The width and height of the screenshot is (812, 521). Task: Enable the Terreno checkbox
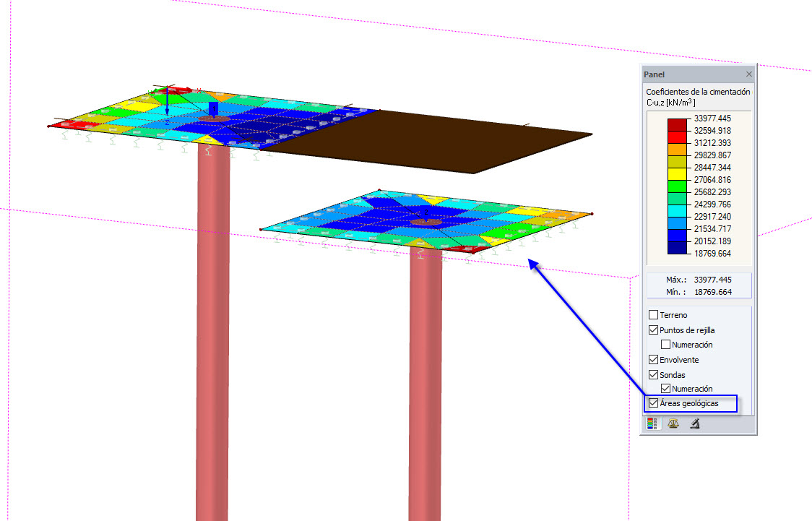654,315
